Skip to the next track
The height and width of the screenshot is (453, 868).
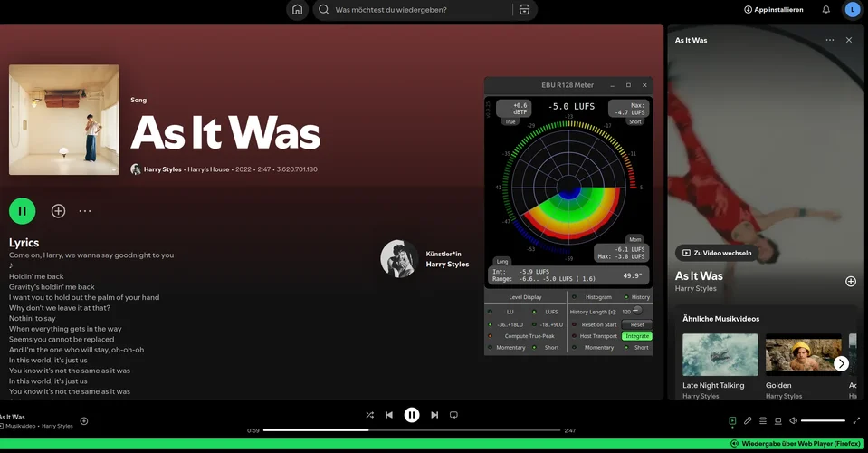coord(434,415)
